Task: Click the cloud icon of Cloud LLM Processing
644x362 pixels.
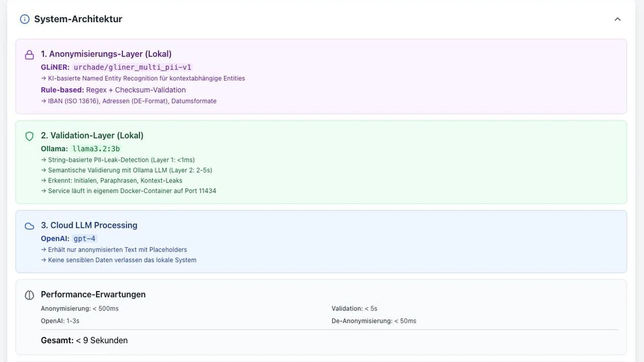Action: [x=30, y=227]
